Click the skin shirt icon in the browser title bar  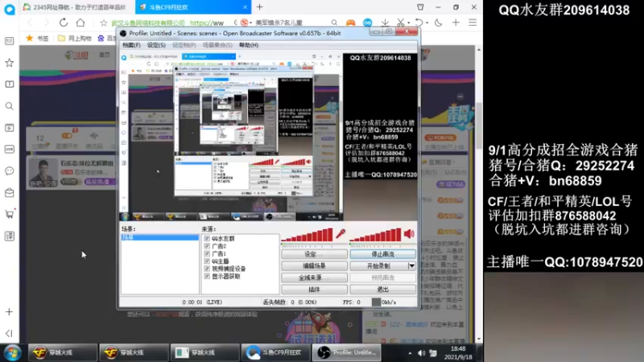pos(420,7)
